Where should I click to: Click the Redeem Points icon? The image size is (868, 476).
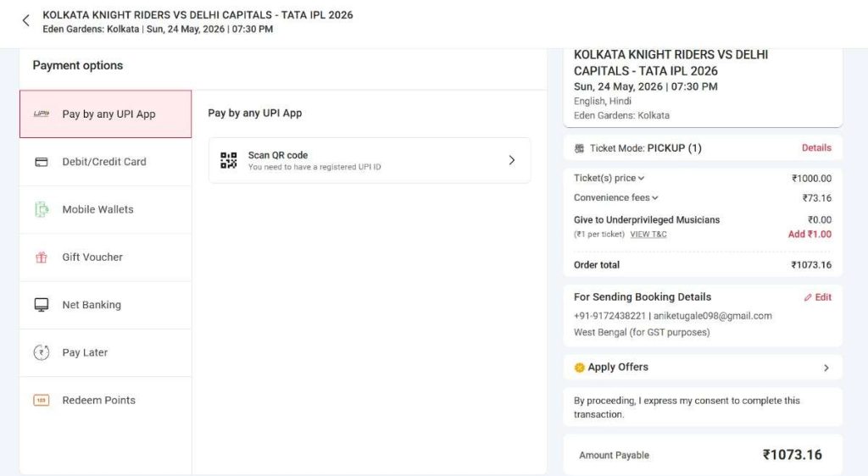tap(42, 401)
